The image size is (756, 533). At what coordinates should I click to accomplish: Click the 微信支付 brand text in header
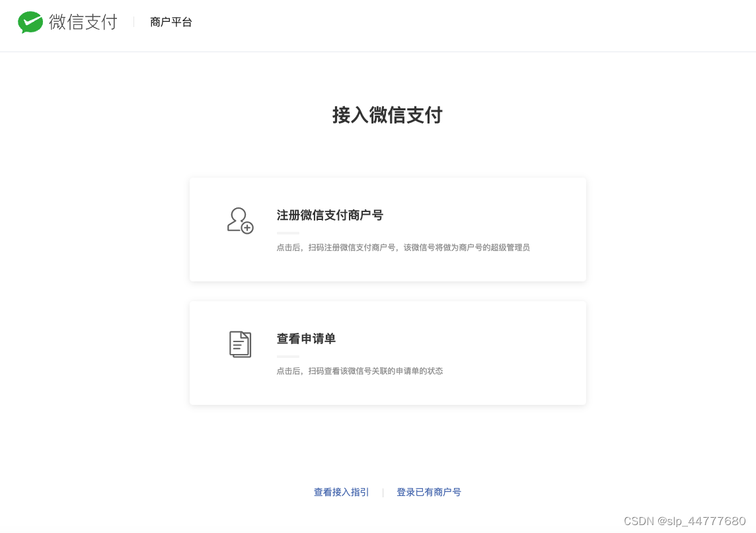point(83,22)
